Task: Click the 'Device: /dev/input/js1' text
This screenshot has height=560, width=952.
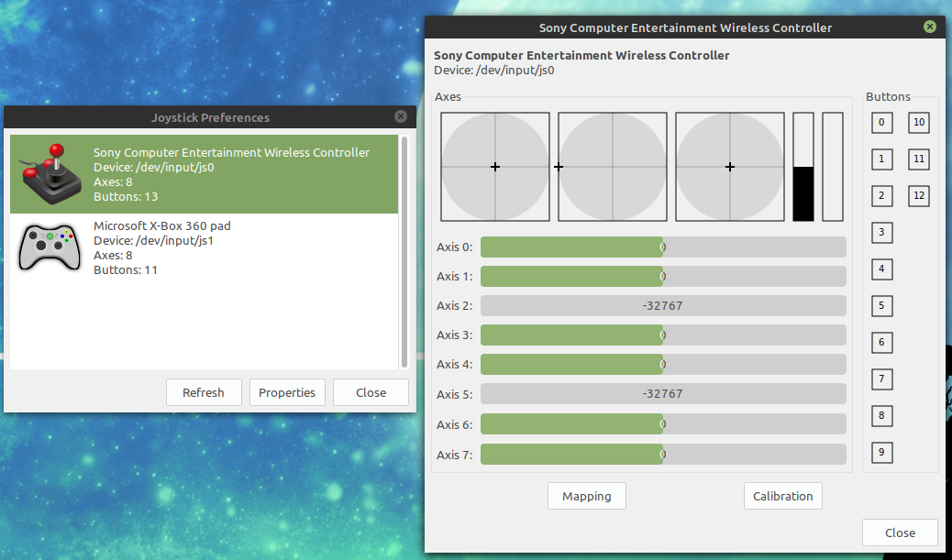Action: (153, 240)
